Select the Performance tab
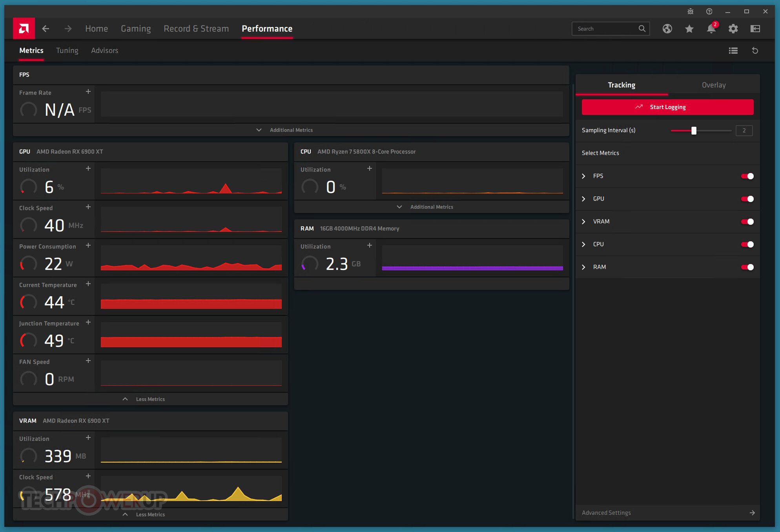 point(267,29)
